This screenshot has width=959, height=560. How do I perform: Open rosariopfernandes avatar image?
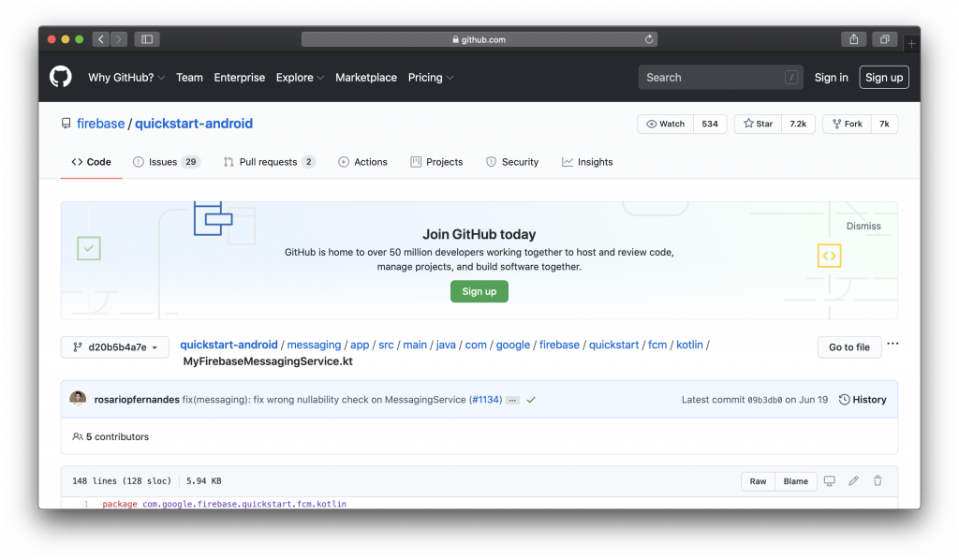(x=78, y=399)
